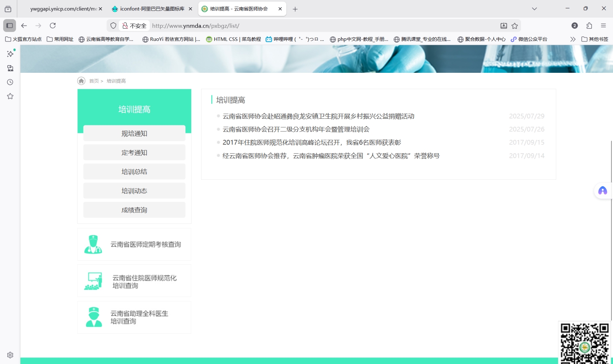This screenshot has width=613, height=364.
Task: Collapse the sidebar with the top-left toggle
Action: coord(9,25)
